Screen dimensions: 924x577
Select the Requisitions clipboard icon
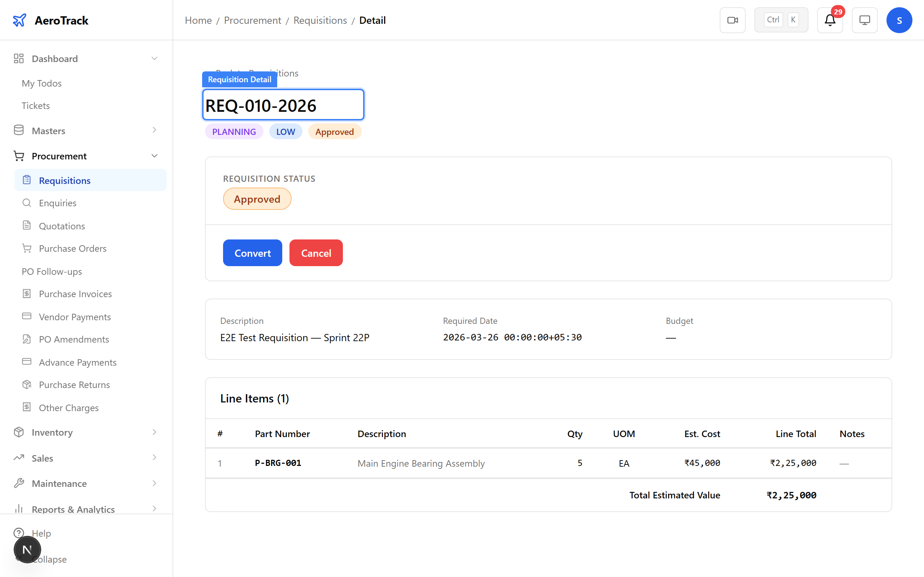(27, 180)
